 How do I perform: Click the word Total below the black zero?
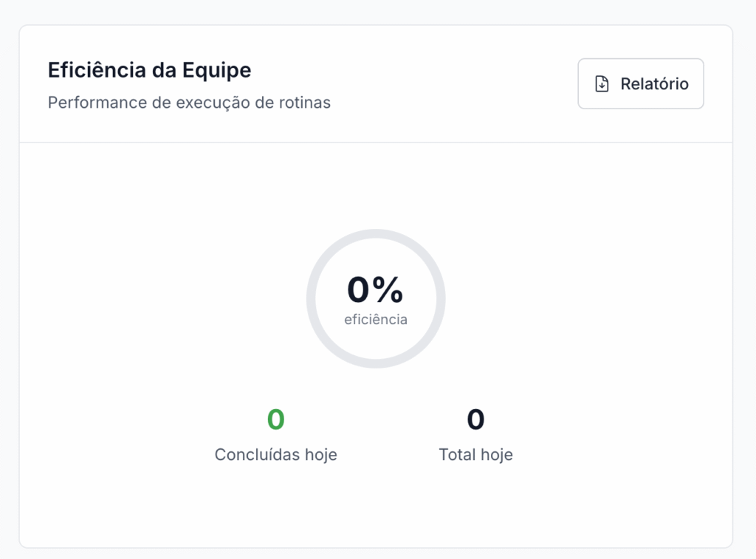pyautogui.click(x=457, y=454)
